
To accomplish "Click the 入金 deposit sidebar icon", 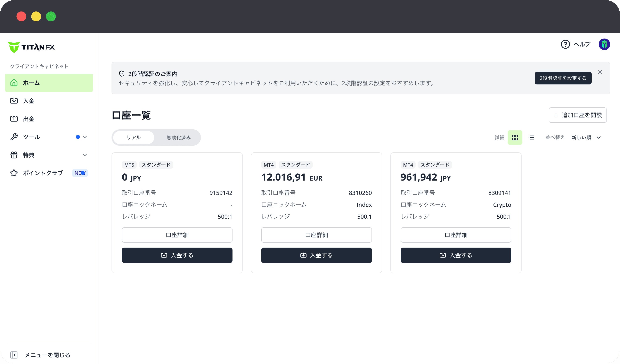I will tap(14, 101).
